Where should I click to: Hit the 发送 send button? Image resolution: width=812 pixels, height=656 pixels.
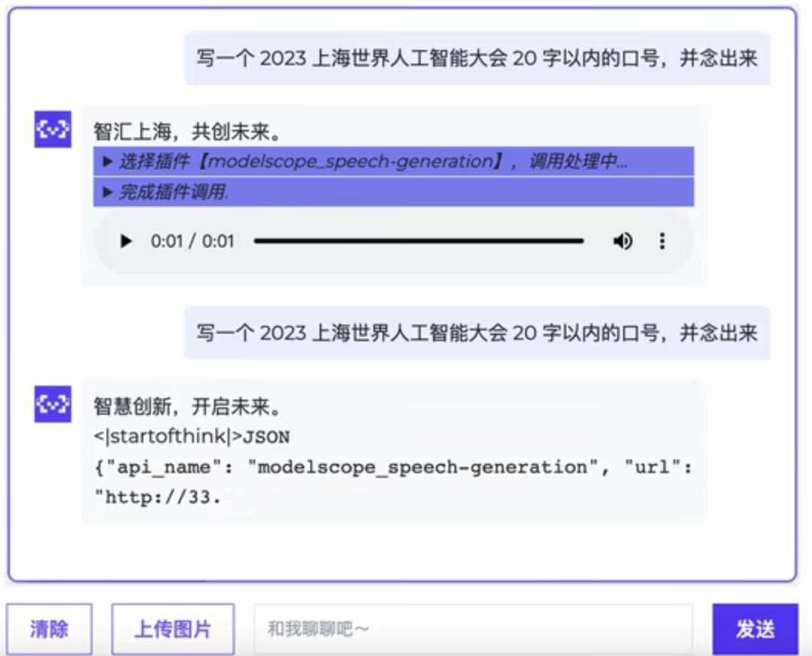coord(754,630)
